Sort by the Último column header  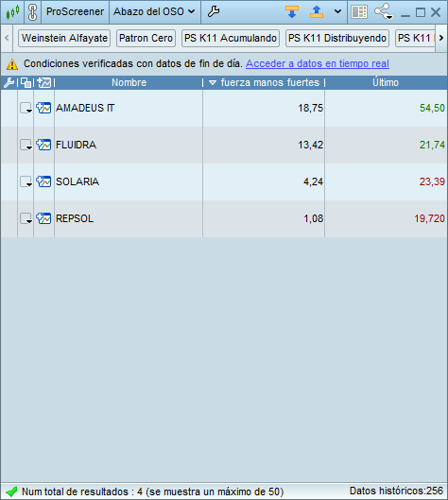[x=386, y=82]
